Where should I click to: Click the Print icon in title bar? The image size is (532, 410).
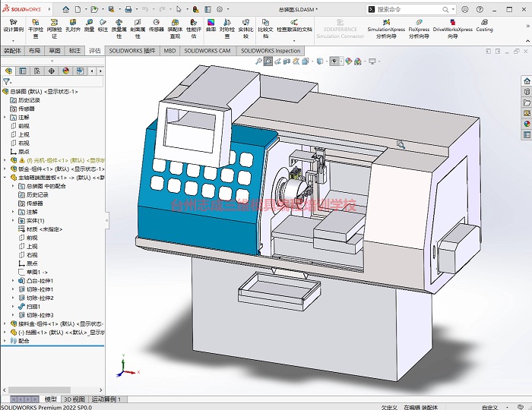pos(128,9)
